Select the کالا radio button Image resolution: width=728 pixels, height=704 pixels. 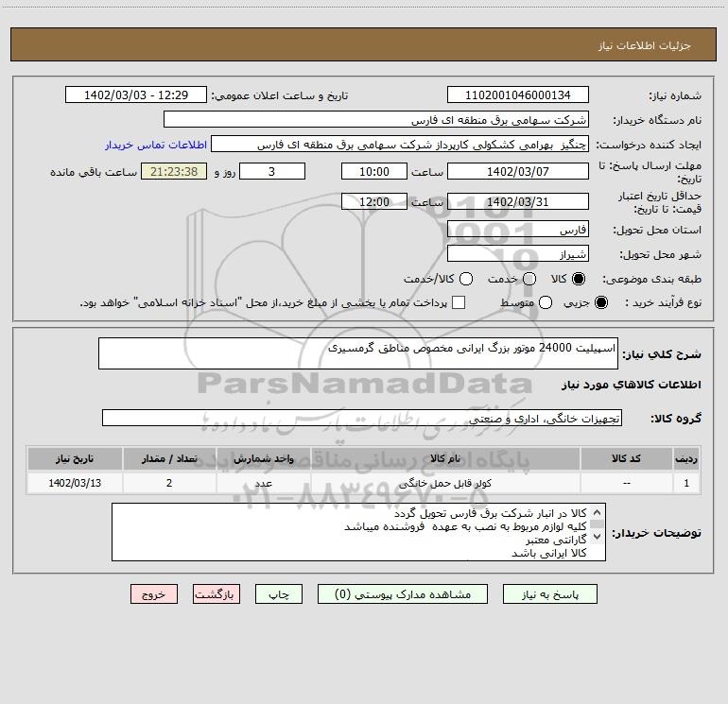tap(579, 279)
